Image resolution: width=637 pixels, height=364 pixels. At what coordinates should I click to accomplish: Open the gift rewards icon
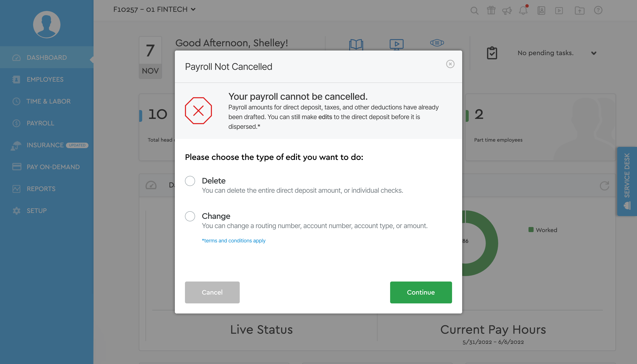click(x=491, y=11)
